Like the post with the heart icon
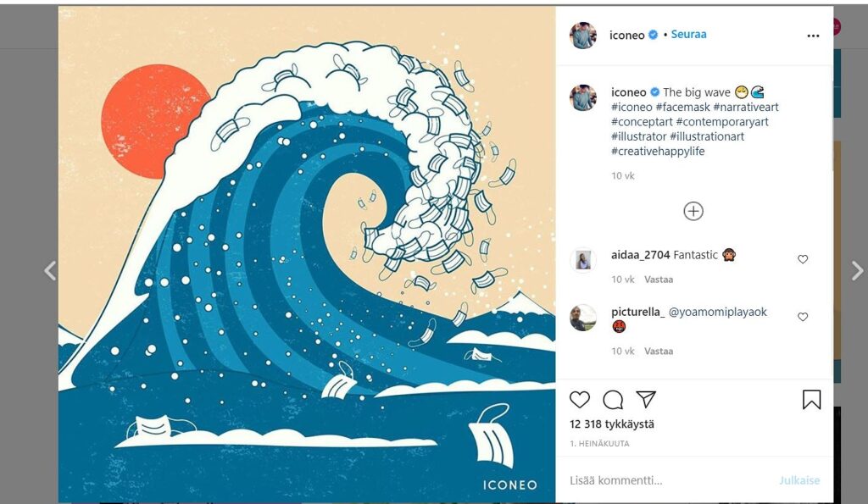Screen dimensions: 868x504 click(x=580, y=400)
